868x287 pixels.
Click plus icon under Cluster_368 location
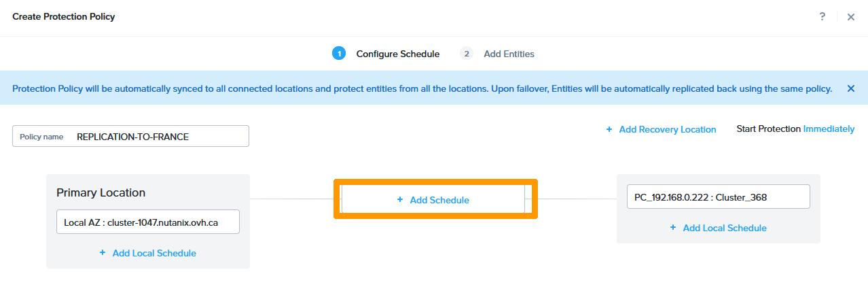pos(673,227)
